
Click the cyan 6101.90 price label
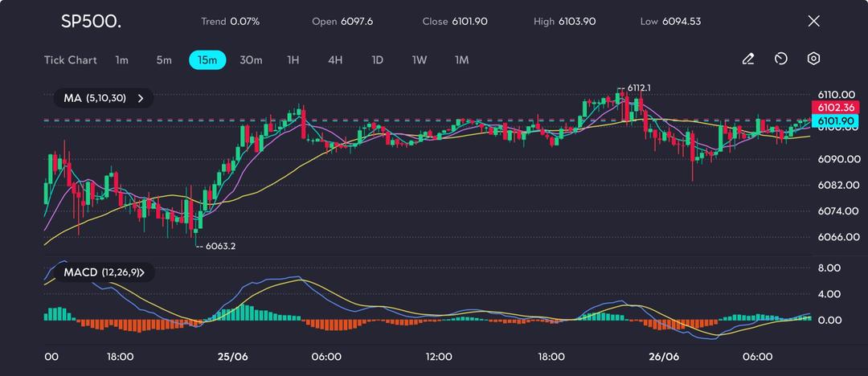(x=835, y=121)
